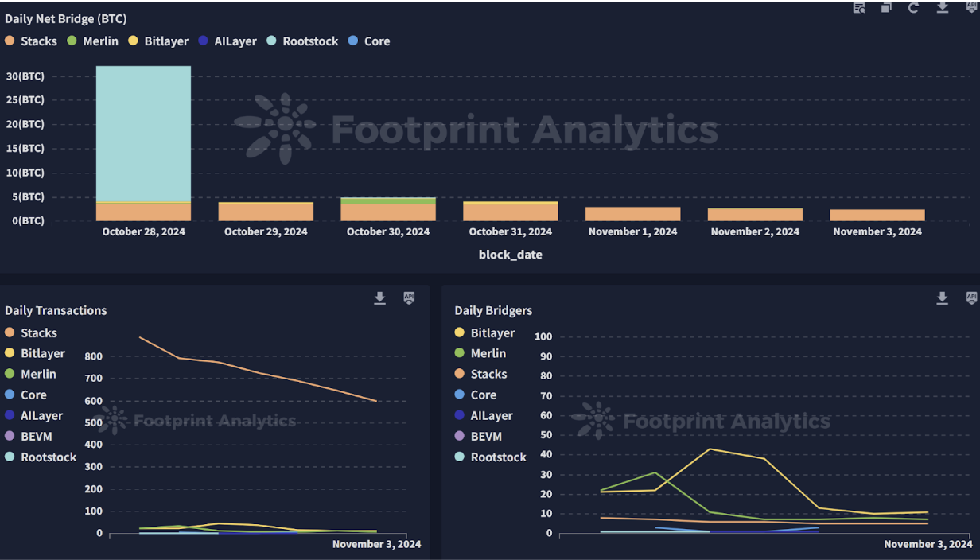Viewport: 980px width, 560px height.
Task: Click November 3, 2024 label in Daily Bridgers
Action: [x=927, y=544]
